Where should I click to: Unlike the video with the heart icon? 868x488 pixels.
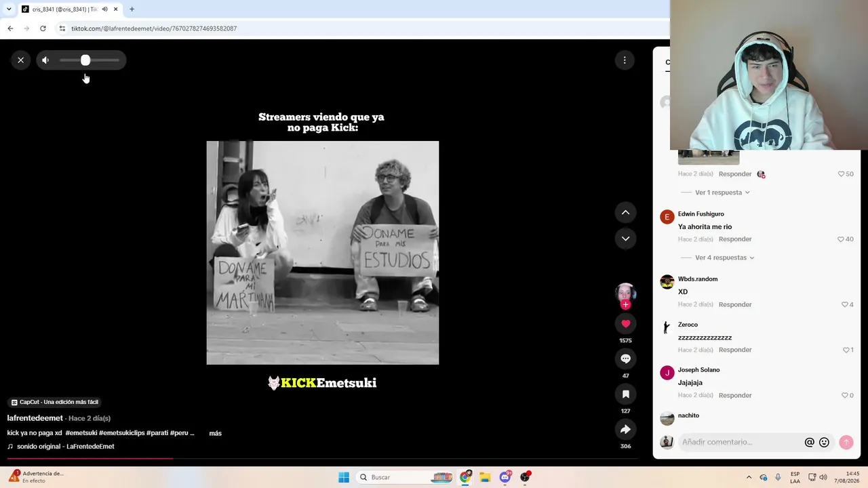(625, 324)
